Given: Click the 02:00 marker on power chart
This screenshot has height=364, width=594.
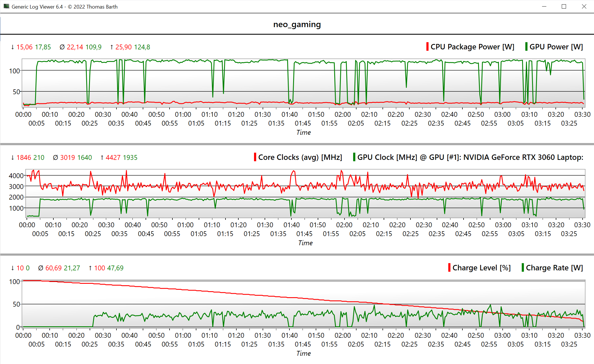Looking at the screenshot, I should pos(343,114).
